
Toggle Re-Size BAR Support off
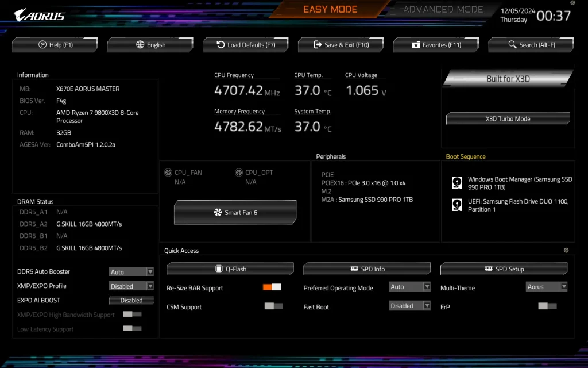point(270,287)
